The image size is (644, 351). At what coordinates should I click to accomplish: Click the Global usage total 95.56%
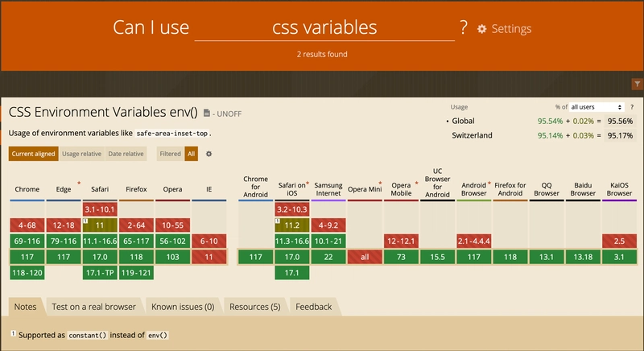point(620,121)
